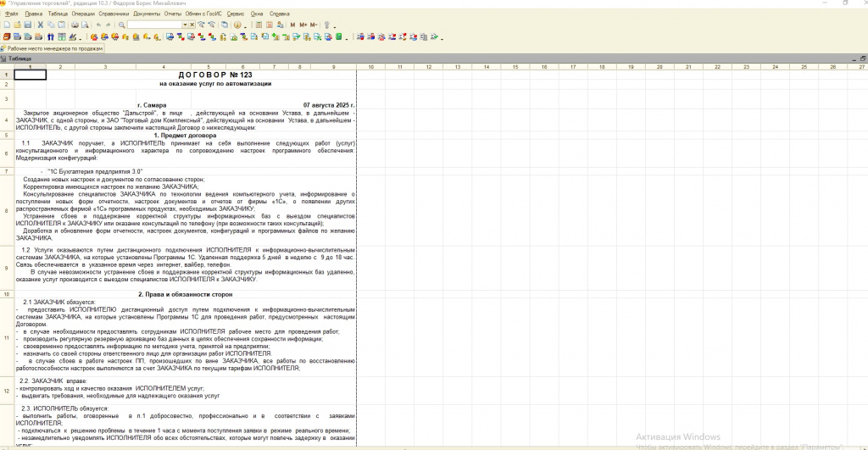Select row header 5
Viewport: 868px width, 450px height.
[7, 135]
